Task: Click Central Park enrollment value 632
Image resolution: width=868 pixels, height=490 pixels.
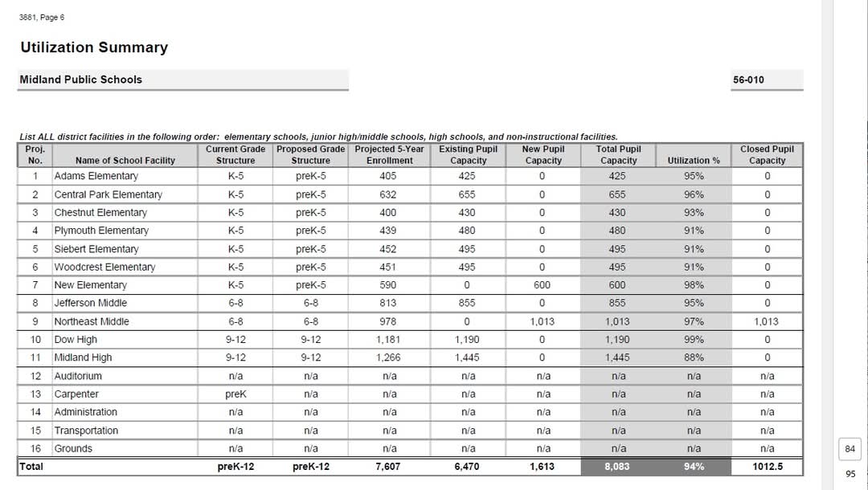Action: (x=388, y=194)
